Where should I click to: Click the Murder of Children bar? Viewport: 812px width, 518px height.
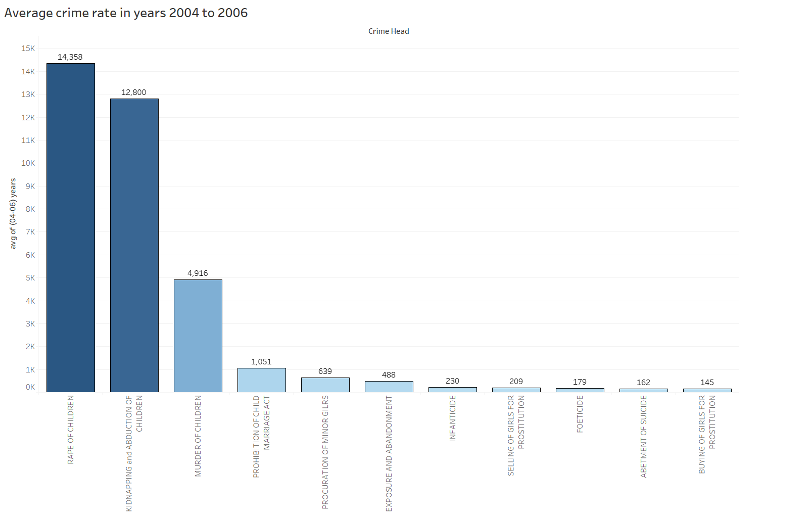click(x=198, y=336)
